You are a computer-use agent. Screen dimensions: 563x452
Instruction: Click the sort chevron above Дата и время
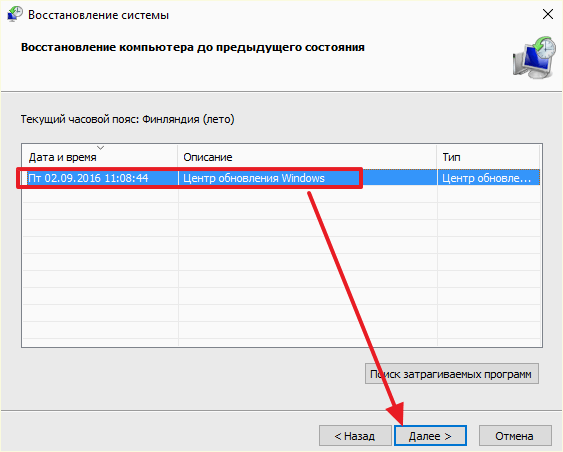[101, 148]
